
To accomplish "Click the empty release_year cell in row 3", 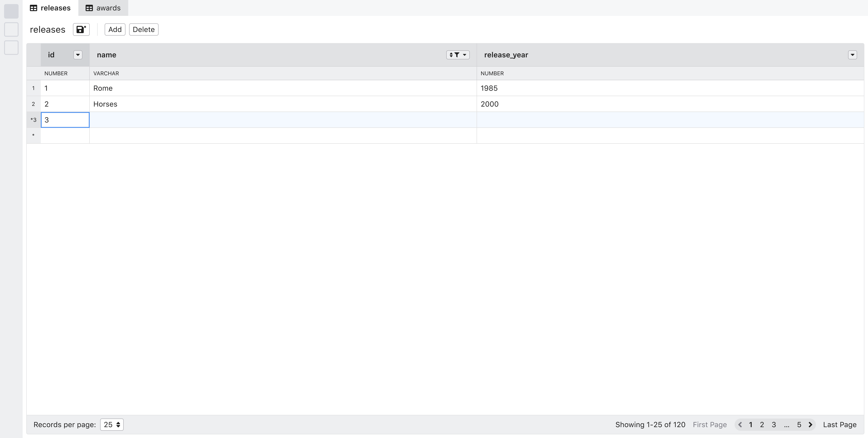I will point(670,120).
